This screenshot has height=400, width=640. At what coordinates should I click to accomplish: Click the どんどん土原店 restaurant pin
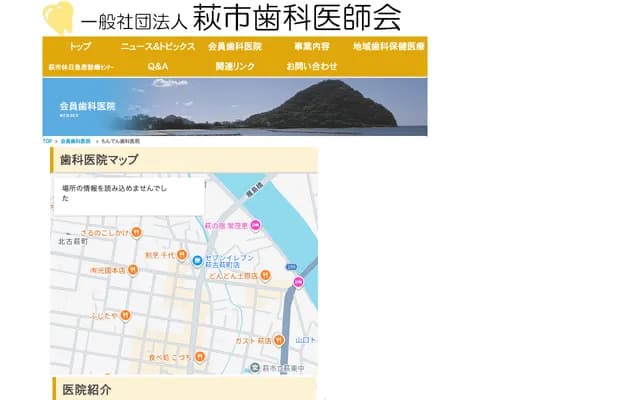[x=265, y=274]
